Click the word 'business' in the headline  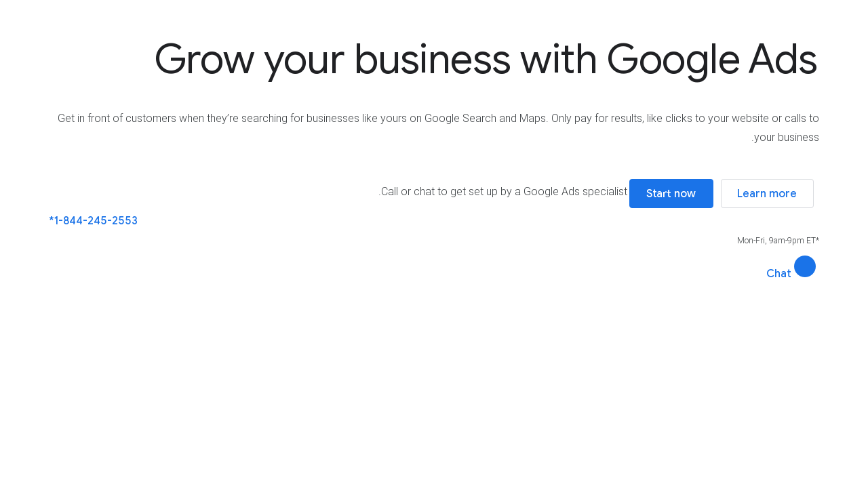coord(433,59)
